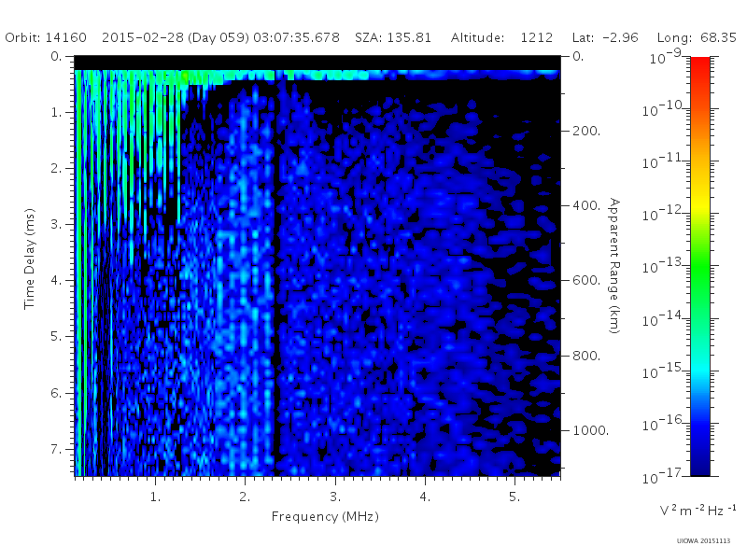The width and height of the screenshot is (747, 560).
Task: Click the UIOWA 20151113 credit text
Action: pos(703,541)
